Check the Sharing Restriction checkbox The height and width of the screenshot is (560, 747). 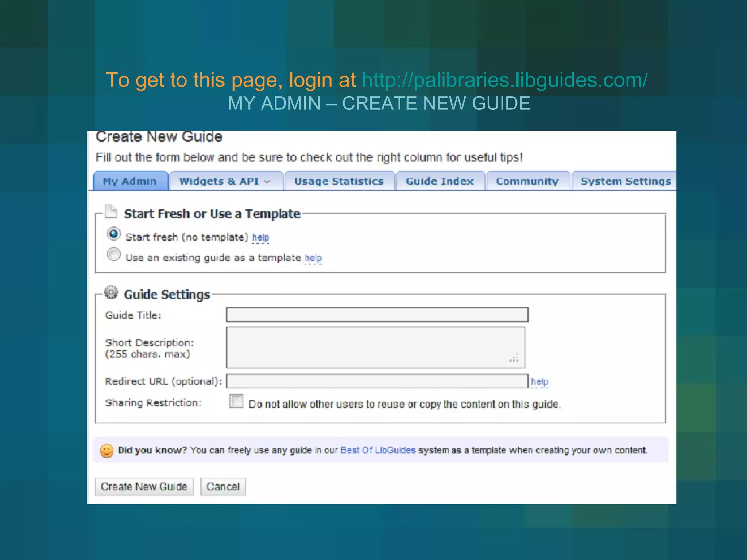pos(237,401)
